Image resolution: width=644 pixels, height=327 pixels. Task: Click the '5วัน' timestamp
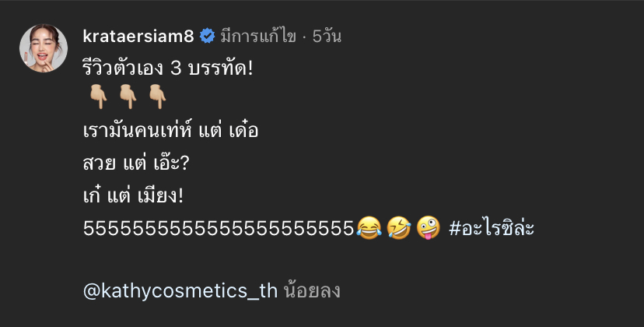tap(327, 36)
